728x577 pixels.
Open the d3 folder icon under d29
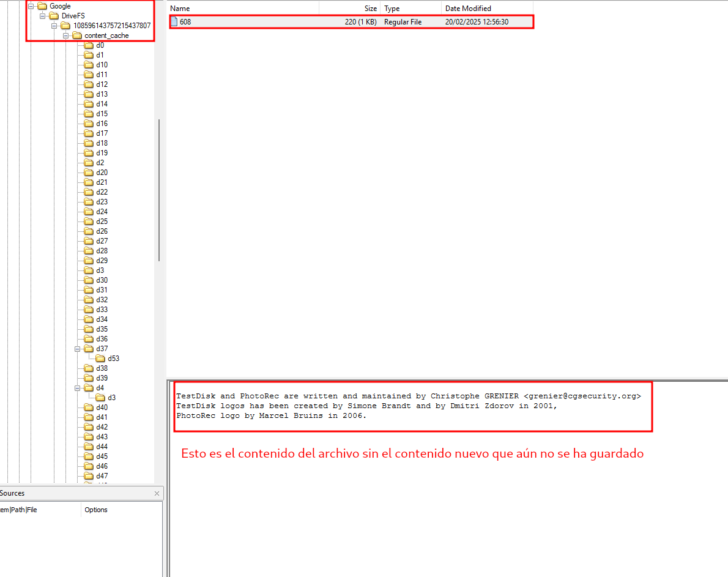[89, 270]
